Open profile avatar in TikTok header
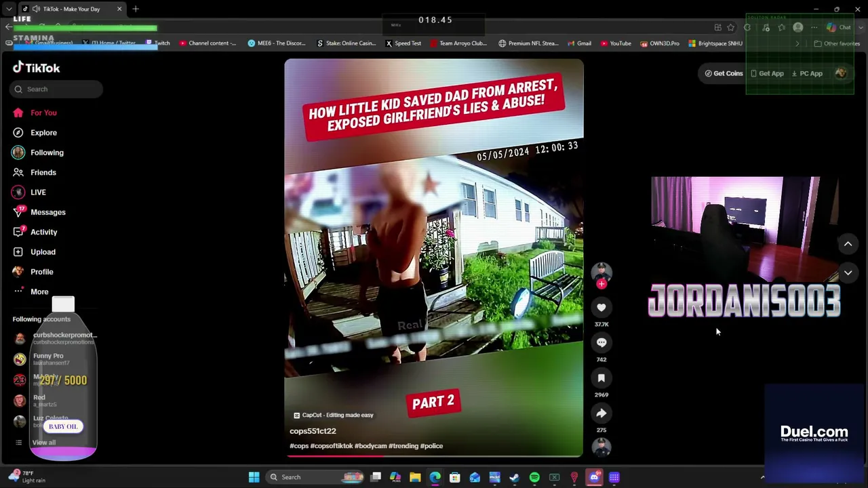868x488 pixels. [x=841, y=73]
